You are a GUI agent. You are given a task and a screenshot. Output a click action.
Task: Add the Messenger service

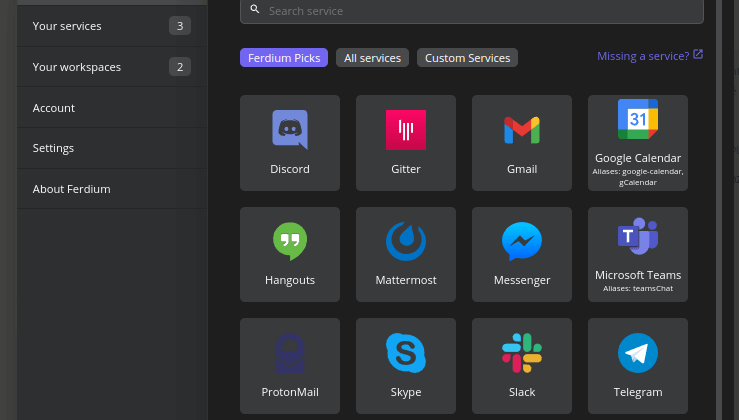(x=522, y=255)
